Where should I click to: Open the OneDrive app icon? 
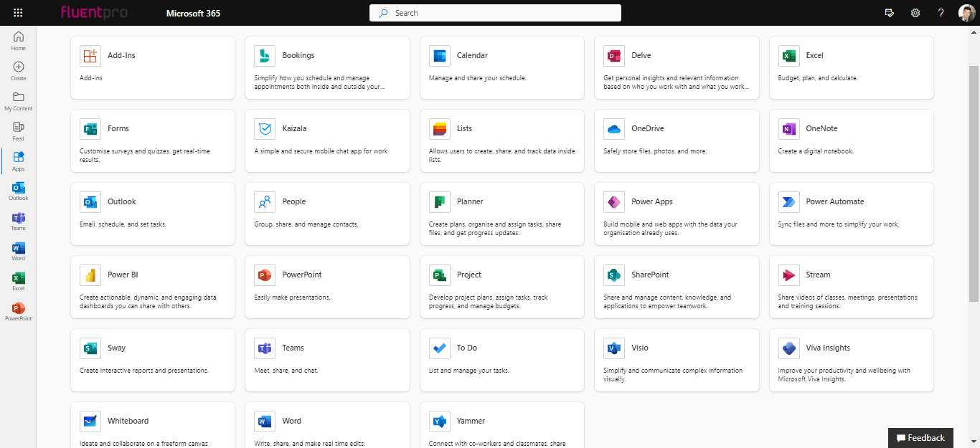613,129
